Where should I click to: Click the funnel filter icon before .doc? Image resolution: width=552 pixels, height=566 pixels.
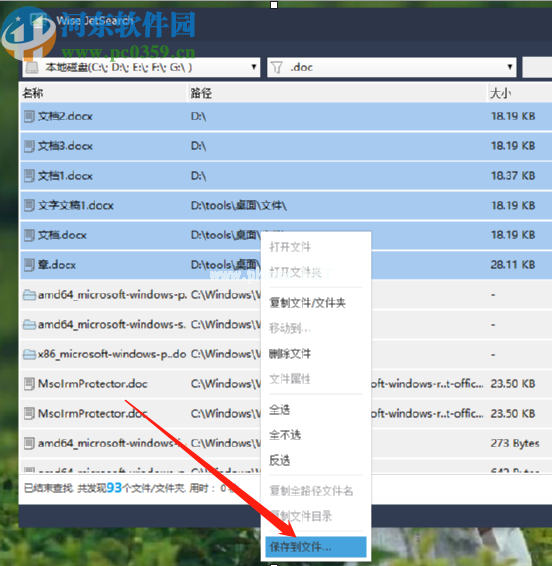tap(277, 67)
